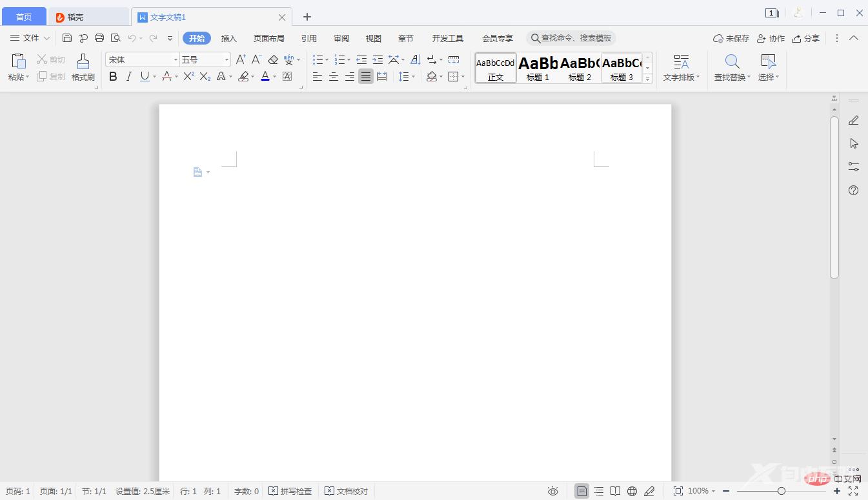Switch to the Insert (插入) tab
This screenshot has height=500, width=868.
click(x=229, y=38)
